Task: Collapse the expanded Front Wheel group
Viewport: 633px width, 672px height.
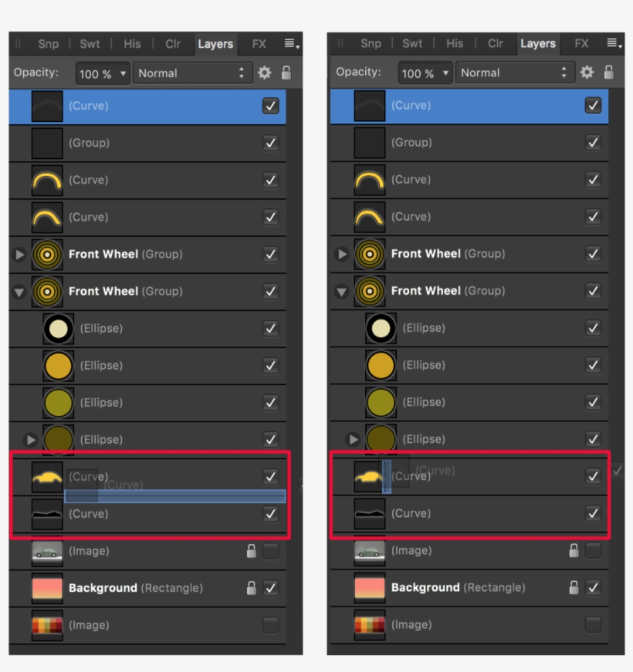Action: (18, 291)
